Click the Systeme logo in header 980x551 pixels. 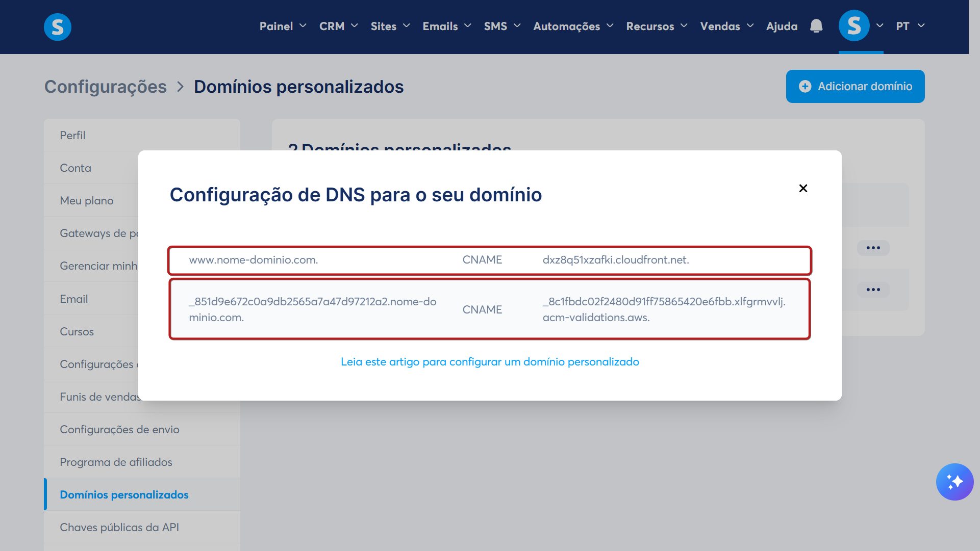click(57, 27)
